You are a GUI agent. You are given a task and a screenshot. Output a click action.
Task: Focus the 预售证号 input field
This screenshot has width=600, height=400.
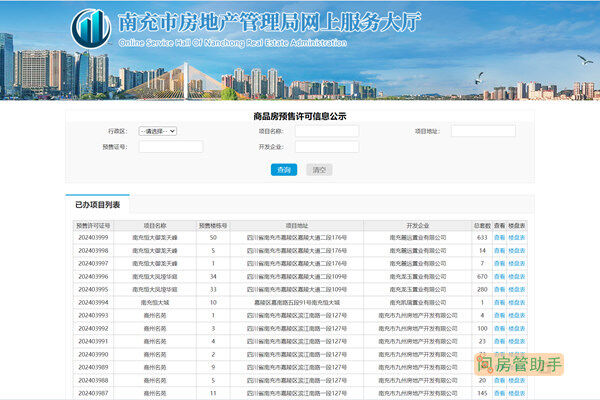pyautogui.click(x=171, y=147)
